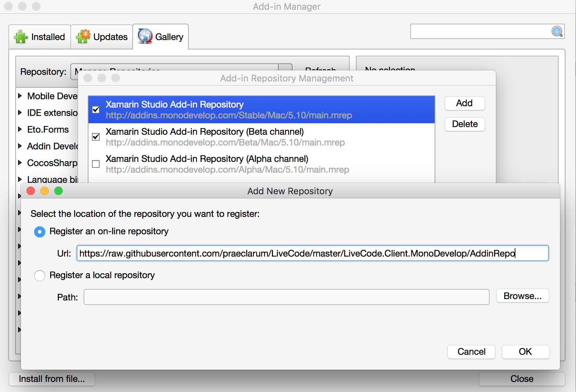
Task: Click the Url text field
Action: pyautogui.click(x=313, y=253)
